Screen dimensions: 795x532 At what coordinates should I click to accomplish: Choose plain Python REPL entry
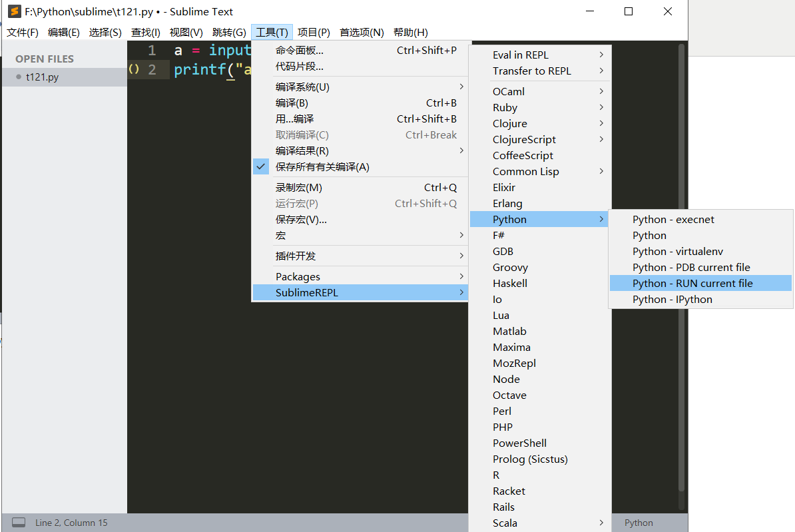[x=700, y=235]
